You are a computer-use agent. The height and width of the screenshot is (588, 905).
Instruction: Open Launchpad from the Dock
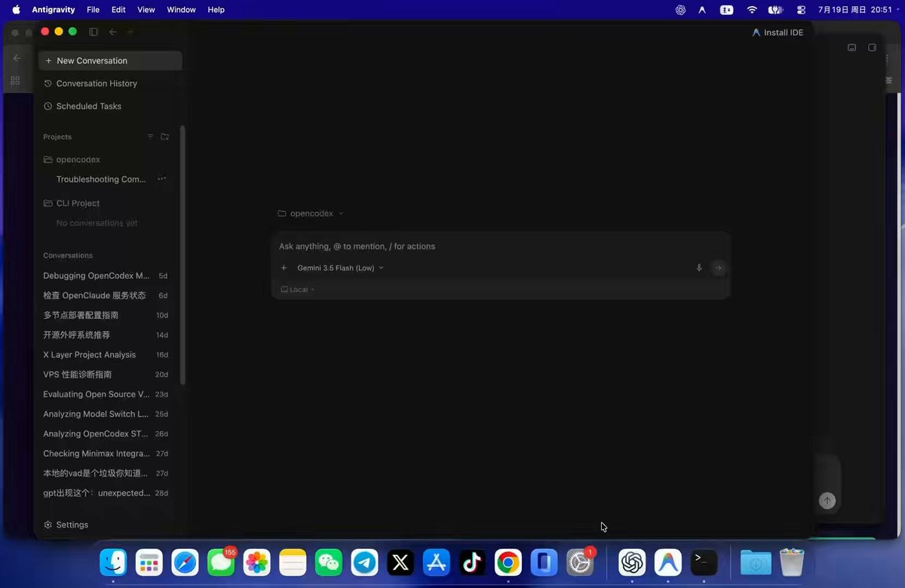click(x=149, y=562)
